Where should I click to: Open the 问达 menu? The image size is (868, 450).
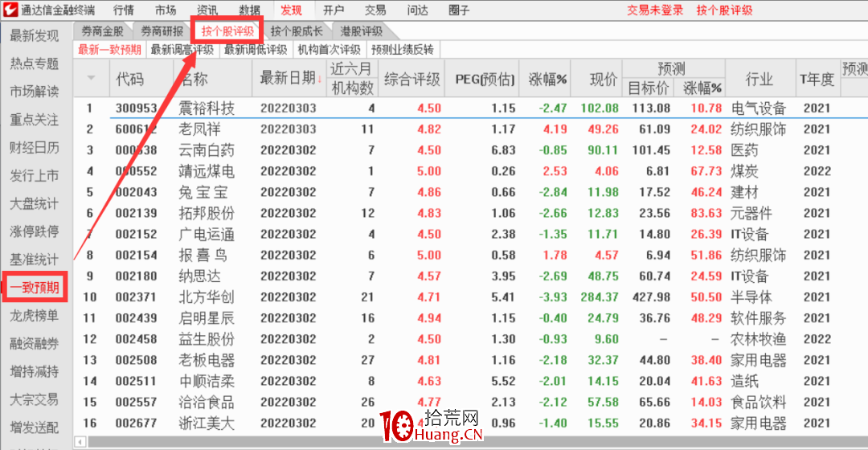tap(417, 10)
